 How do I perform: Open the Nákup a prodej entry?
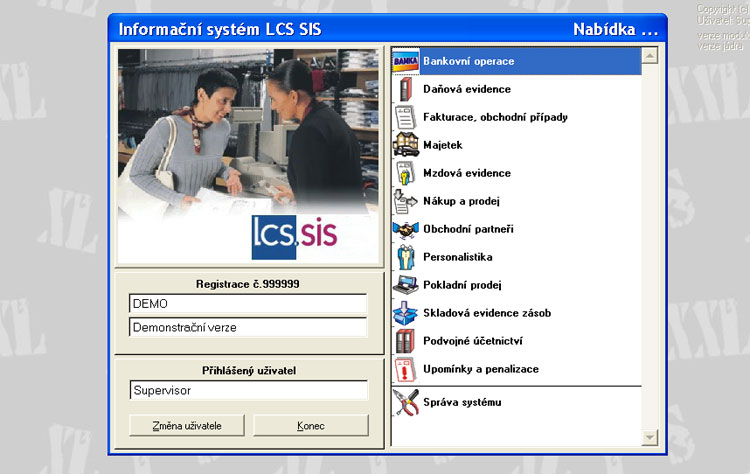pyautogui.click(x=461, y=201)
